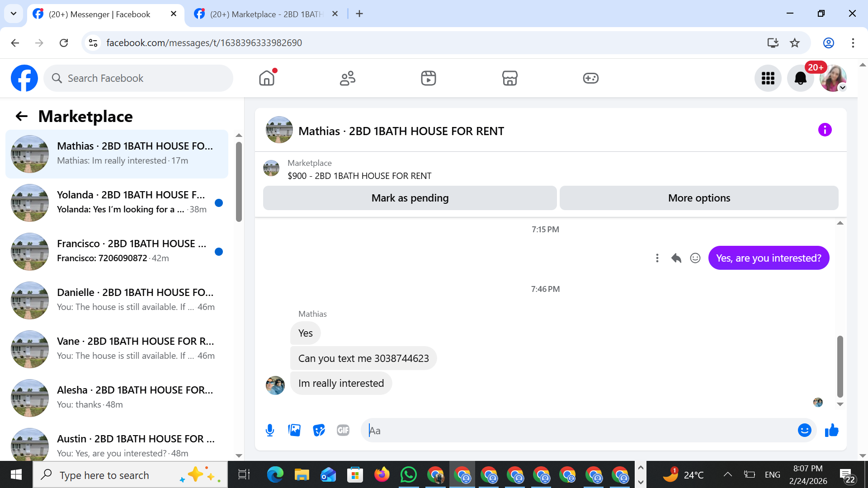
Task: Open more options dots beside sent message
Action: [x=657, y=258]
